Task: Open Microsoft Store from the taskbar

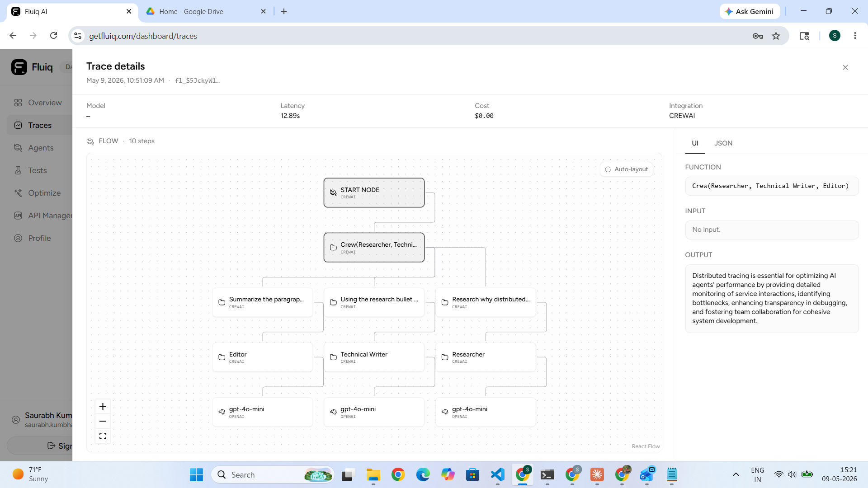Action: click(x=472, y=474)
